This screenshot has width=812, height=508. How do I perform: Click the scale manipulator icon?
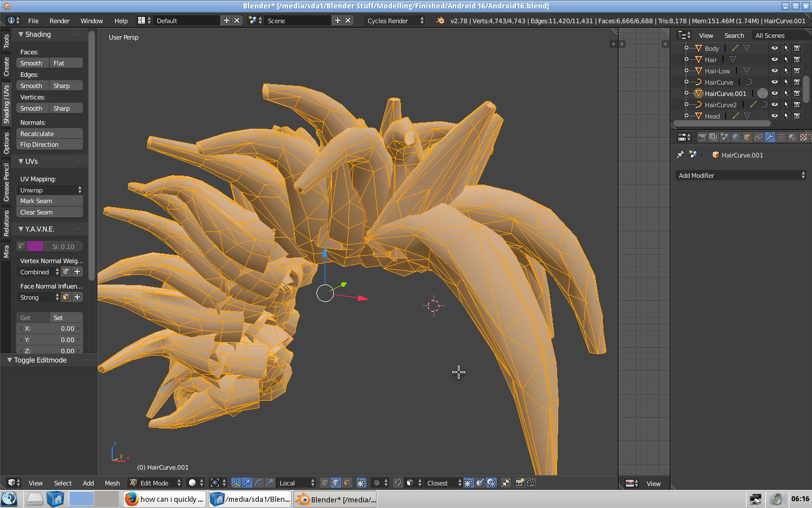(270, 483)
